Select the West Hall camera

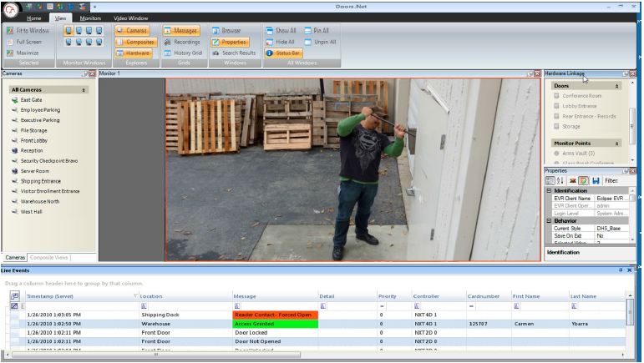click(27, 212)
